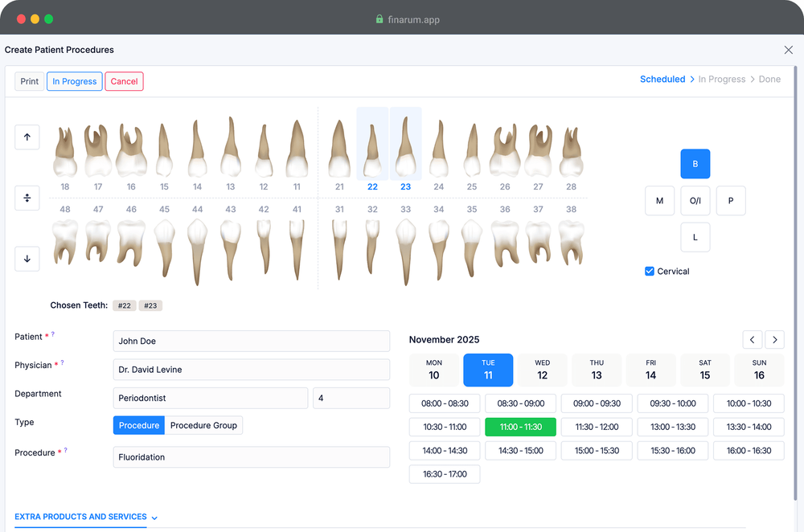Select the green 11:00 - 11:30 time slot
Image resolution: width=804 pixels, height=532 pixels.
click(520, 427)
